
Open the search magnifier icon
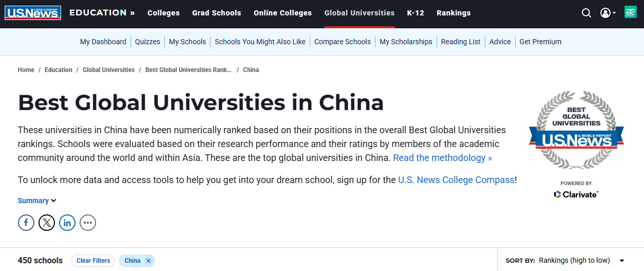(586, 13)
